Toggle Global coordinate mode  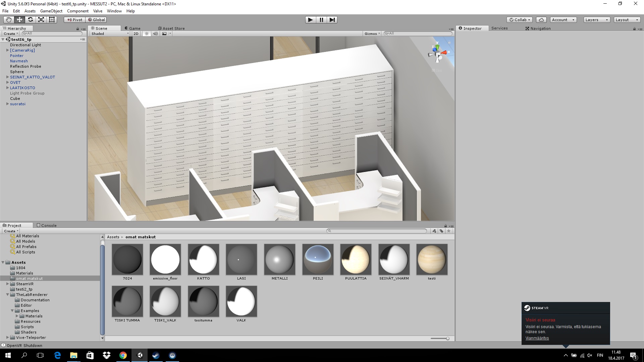click(x=97, y=19)
